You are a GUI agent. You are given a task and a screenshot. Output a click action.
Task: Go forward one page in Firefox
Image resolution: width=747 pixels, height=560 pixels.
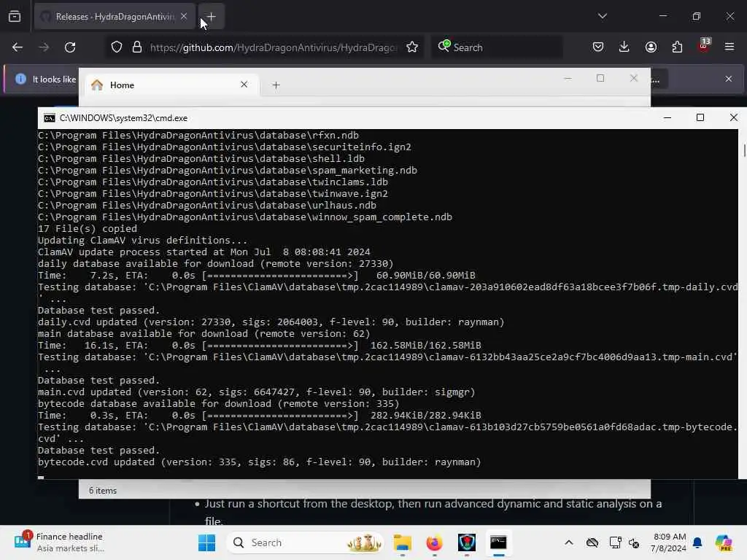click(44, 47)
